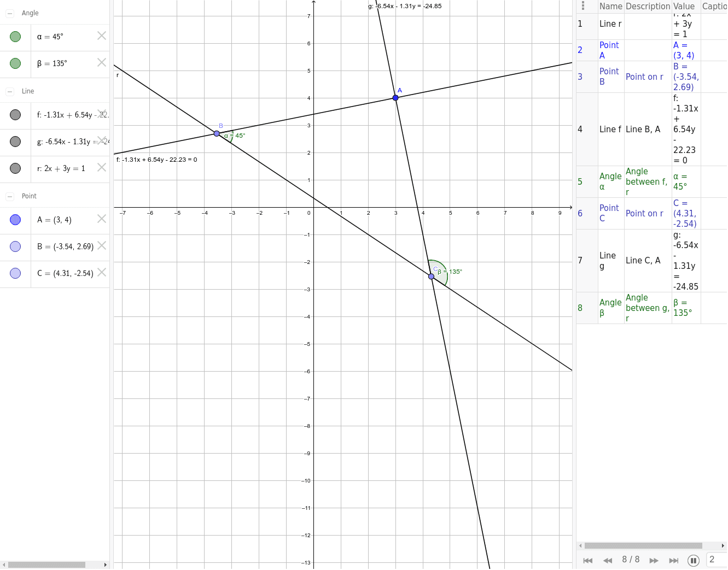Select row 7 Line g in protocol
Viewport: 728px width, 570px height.
tap(651, 261)
